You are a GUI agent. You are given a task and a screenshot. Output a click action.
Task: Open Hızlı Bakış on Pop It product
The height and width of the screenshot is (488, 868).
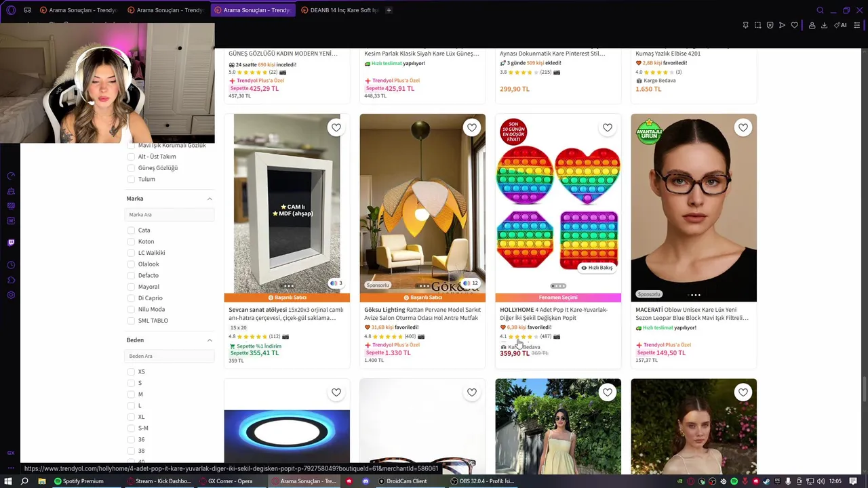pyautogui.click(x=597, y=268)
